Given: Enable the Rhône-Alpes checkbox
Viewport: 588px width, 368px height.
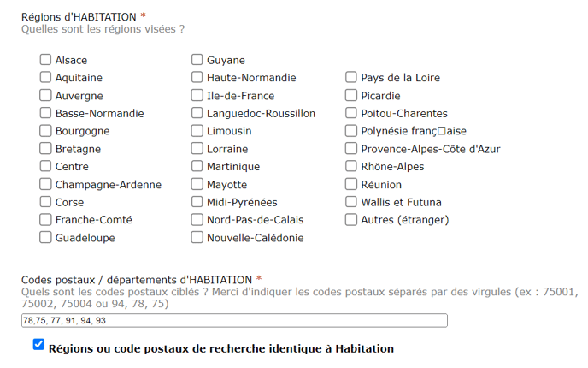Looking at the screenshot, I should click(351, 167).
